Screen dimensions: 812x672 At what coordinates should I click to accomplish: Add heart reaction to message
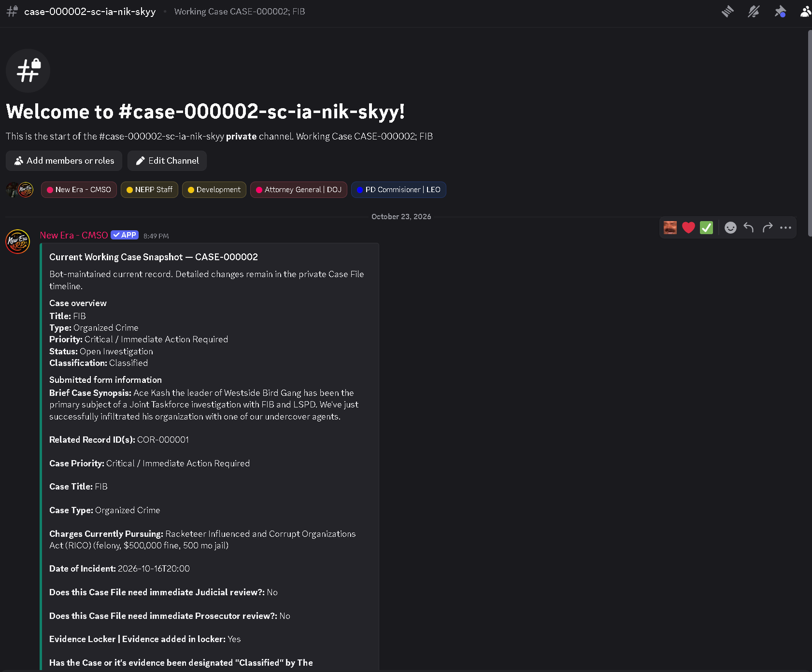pos(688,227)
